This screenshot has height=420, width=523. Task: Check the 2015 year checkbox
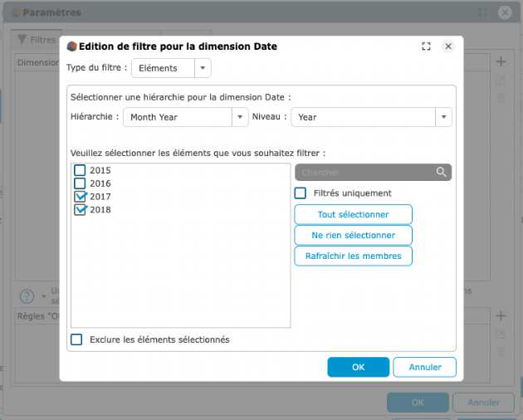coord(80,170)
